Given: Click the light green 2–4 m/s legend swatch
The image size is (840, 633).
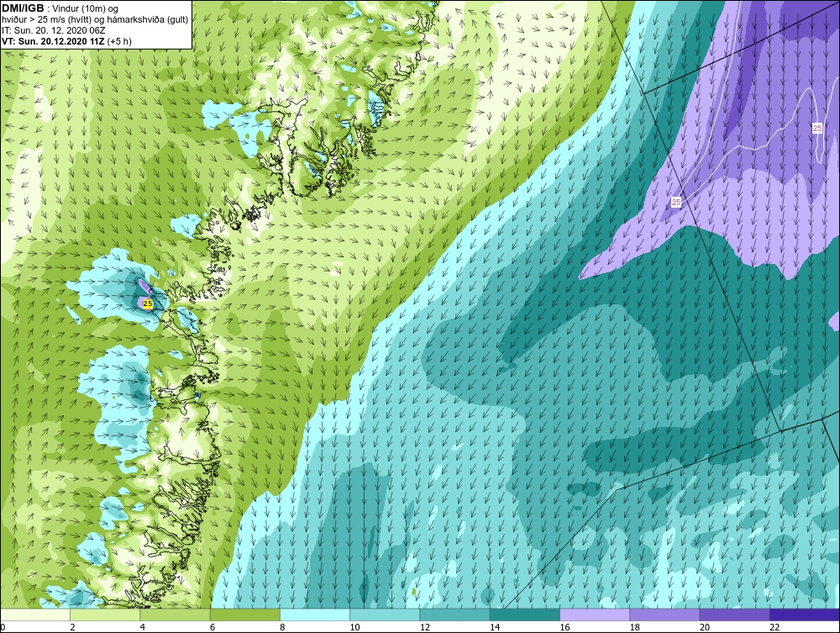Looking at the screenshot, I should click(x=105, y=615).
